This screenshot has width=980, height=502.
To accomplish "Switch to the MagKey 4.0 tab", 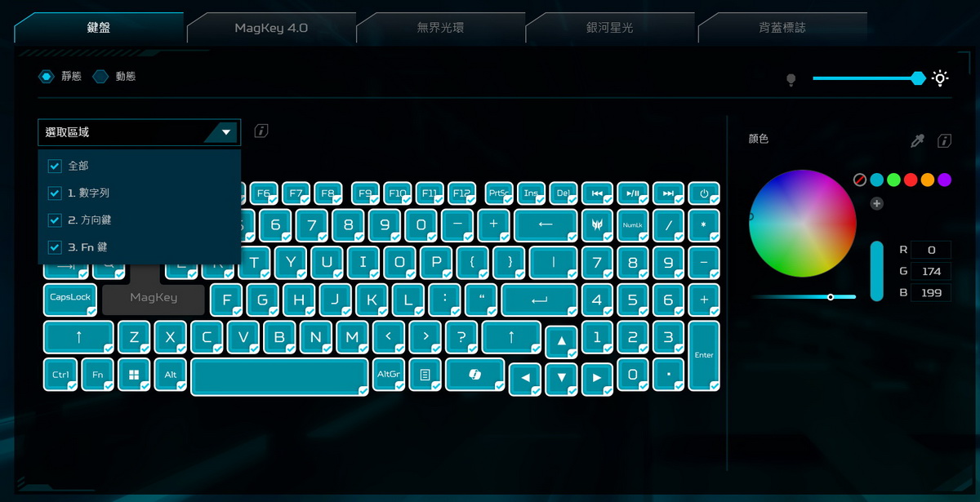I will pyautogui.click(x=271, y=28).
